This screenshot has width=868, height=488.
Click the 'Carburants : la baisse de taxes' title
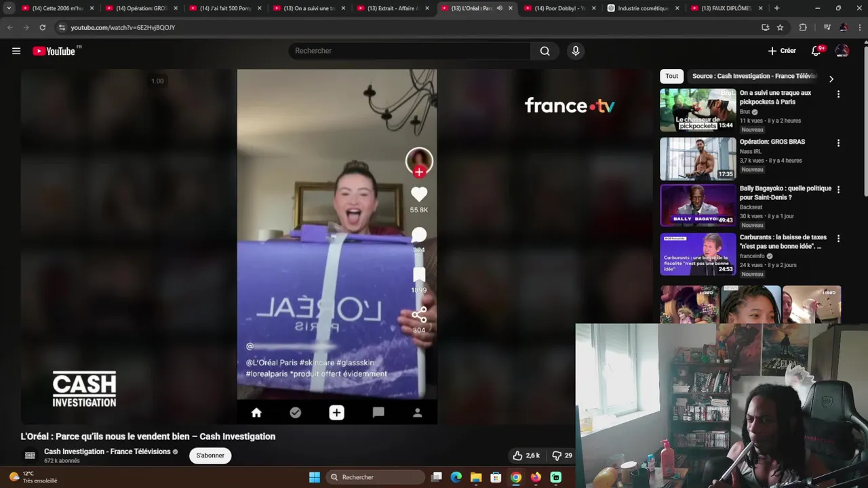[x=783, y=241]
